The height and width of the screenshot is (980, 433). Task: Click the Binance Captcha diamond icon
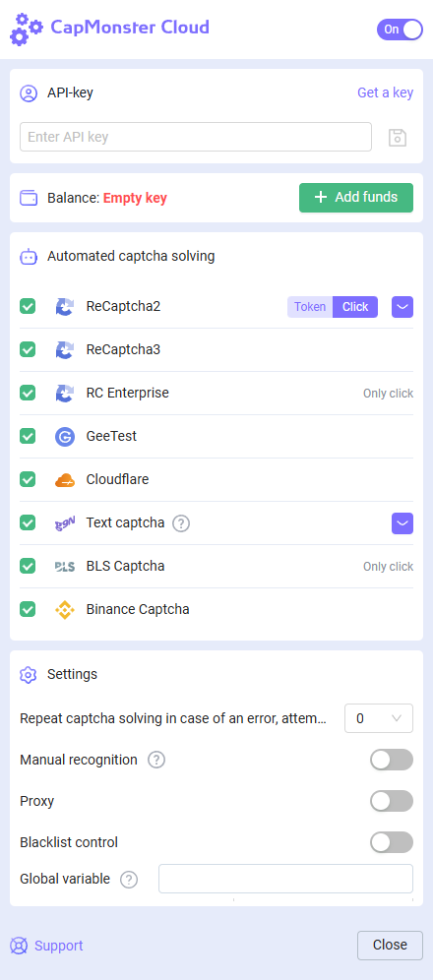65,609
